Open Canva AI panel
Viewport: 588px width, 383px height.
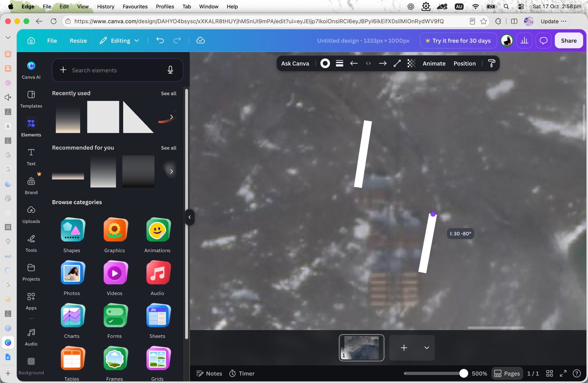coord(31,70)
